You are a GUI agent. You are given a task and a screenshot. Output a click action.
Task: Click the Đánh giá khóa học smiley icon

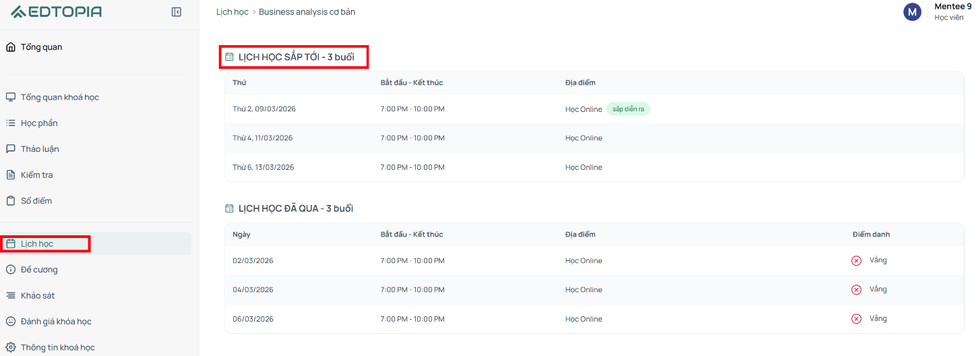click(x=11, y=322)
